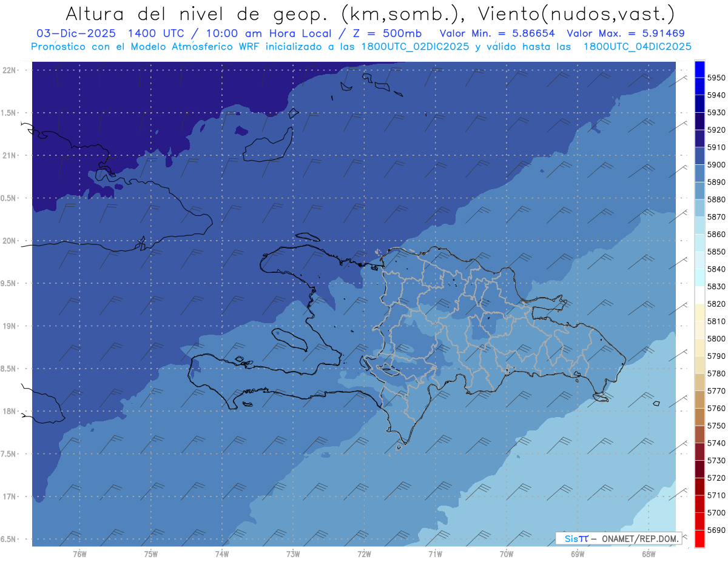The width and height of the screenshot is (728, 562).
Task: Click the '68W' longitude label
Action: pyautogui.click(x=649, y=554)
